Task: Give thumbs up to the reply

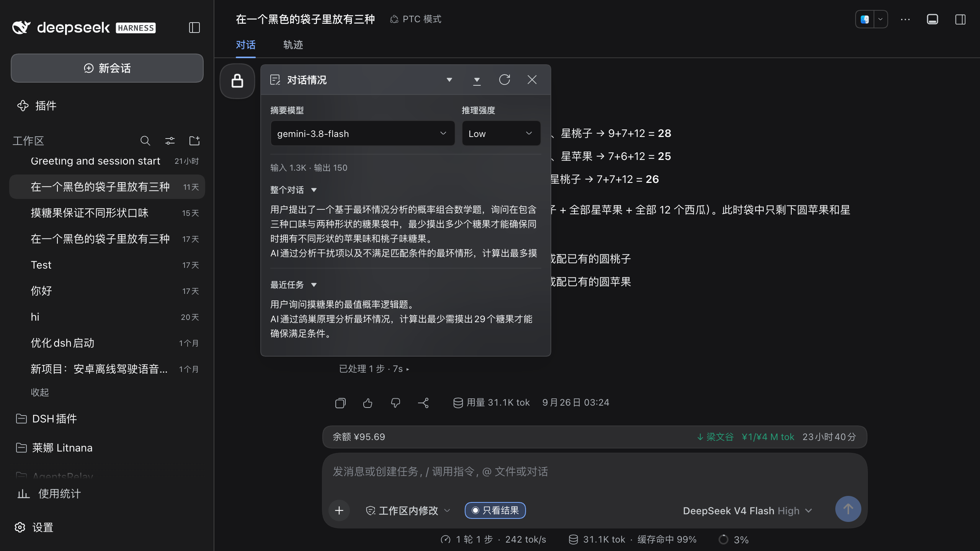Action: click(x=368, y=403)
